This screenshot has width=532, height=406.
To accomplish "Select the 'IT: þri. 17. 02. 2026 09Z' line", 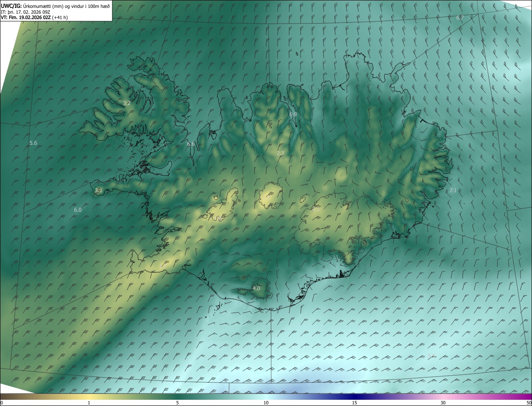I will tap(26, 12).
